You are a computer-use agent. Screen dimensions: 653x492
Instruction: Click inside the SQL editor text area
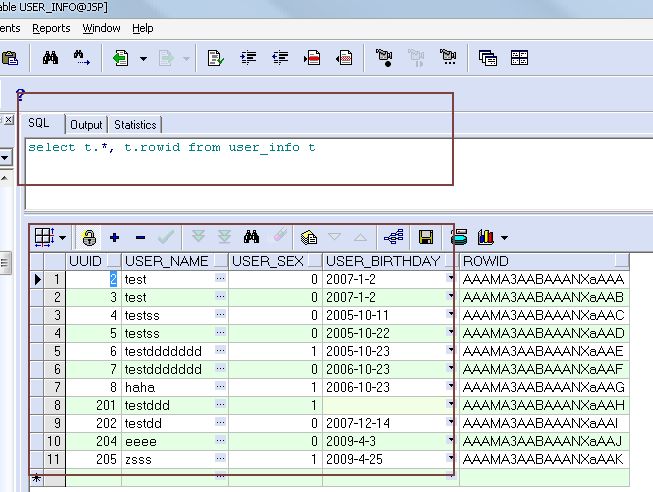pos(338,173)
